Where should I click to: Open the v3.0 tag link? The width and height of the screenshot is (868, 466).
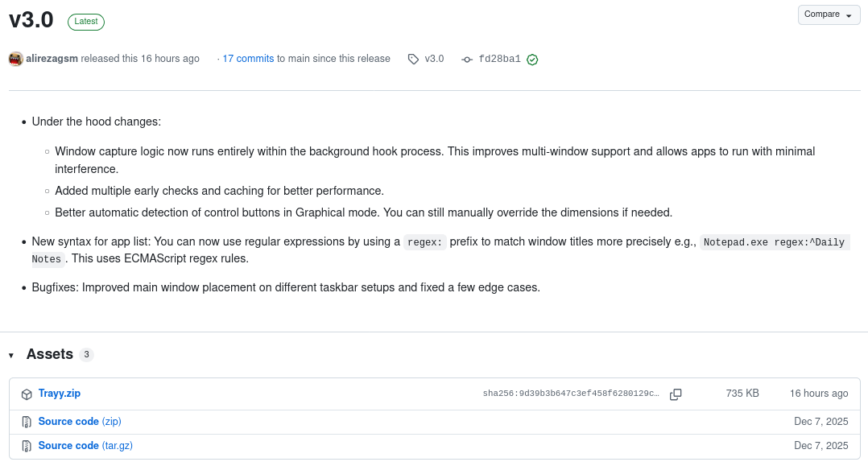(x=434, y=59)
